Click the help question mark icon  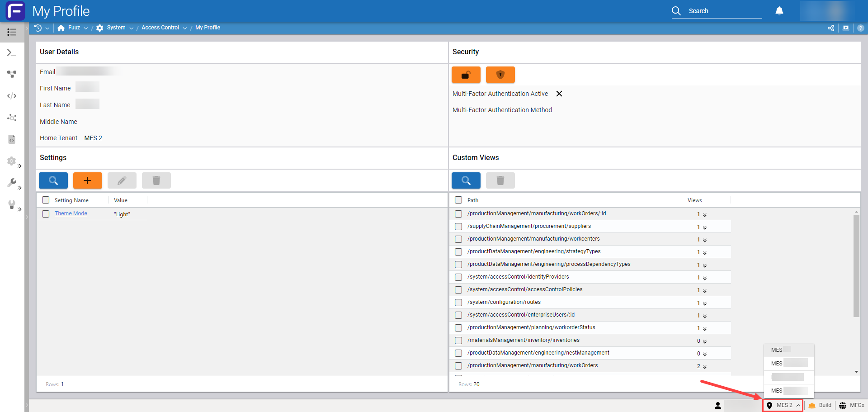click(860, 28)
